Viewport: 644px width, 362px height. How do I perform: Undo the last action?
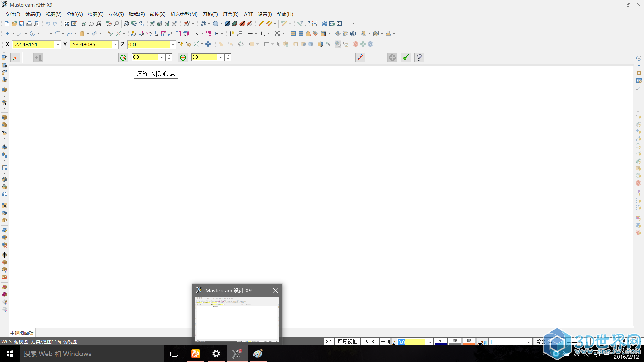coord(48,24)
